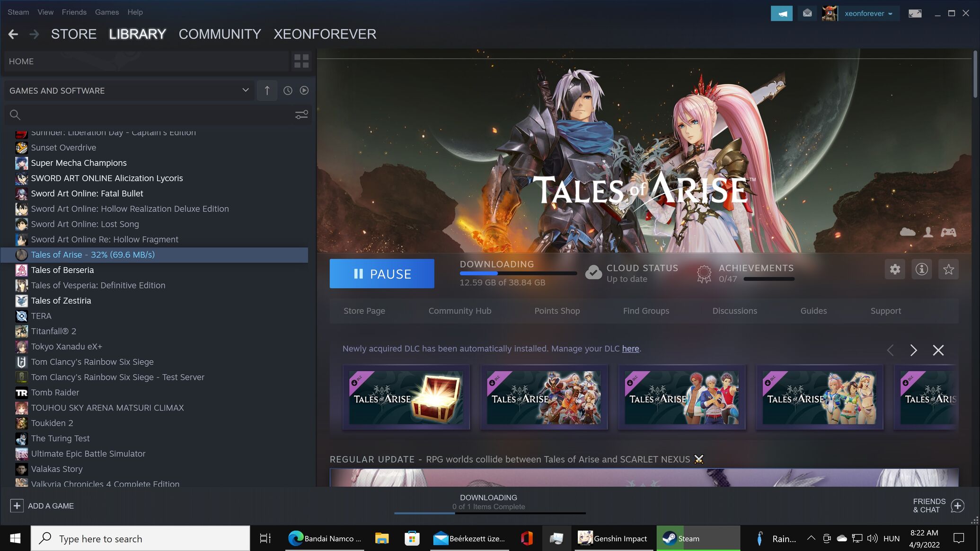The image size is (980, 551).
Task: Click the achievements ribbon icon
Action: tap(704, 273)
